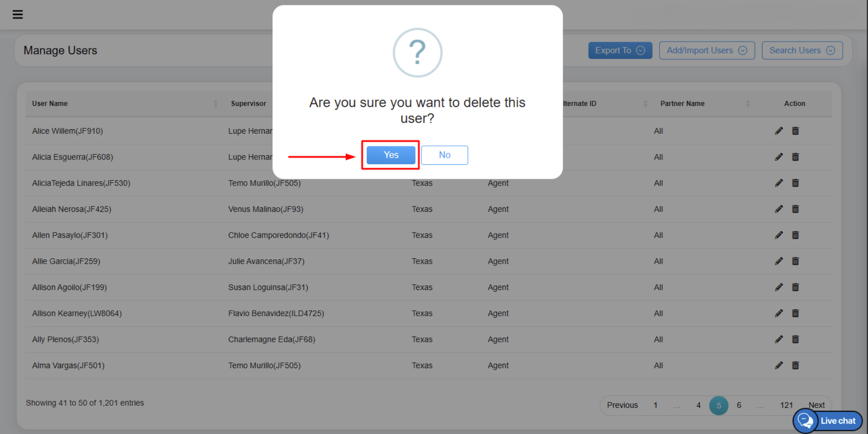Screen dimensions: 868x434
Task: Click trash icon for Allen Pasaylo
Action: coord(795,235)
